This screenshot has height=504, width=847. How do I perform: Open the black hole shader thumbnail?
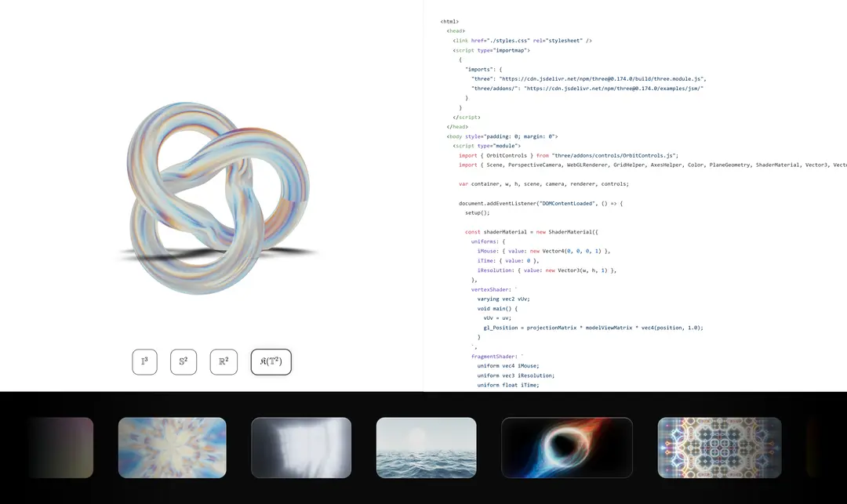click(x=567, y=448)
